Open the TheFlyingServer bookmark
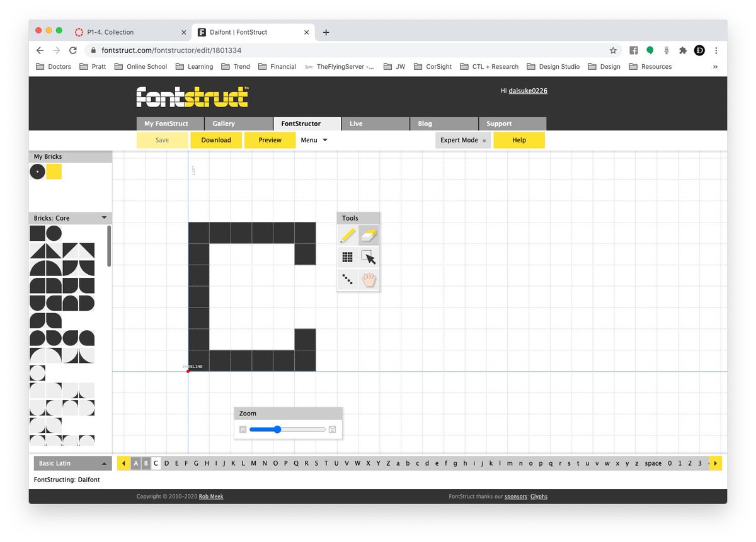 click(340, 66)
